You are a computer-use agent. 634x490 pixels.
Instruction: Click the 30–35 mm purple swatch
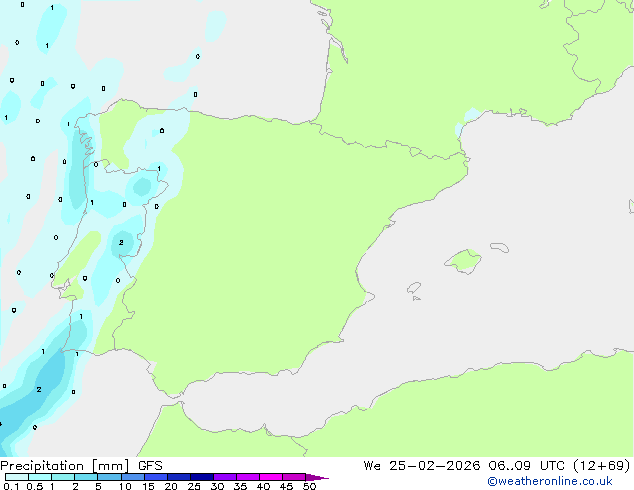coord(224,477)
